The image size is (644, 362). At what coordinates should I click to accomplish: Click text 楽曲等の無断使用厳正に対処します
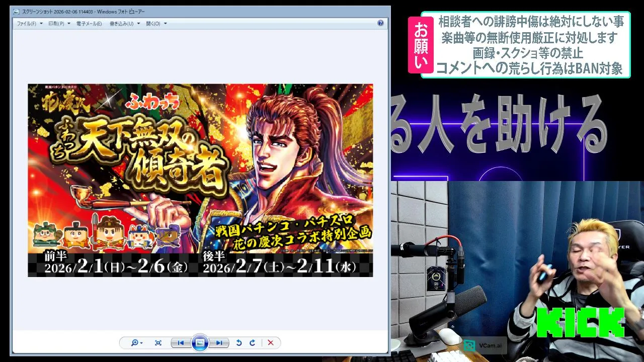(529, 37)
